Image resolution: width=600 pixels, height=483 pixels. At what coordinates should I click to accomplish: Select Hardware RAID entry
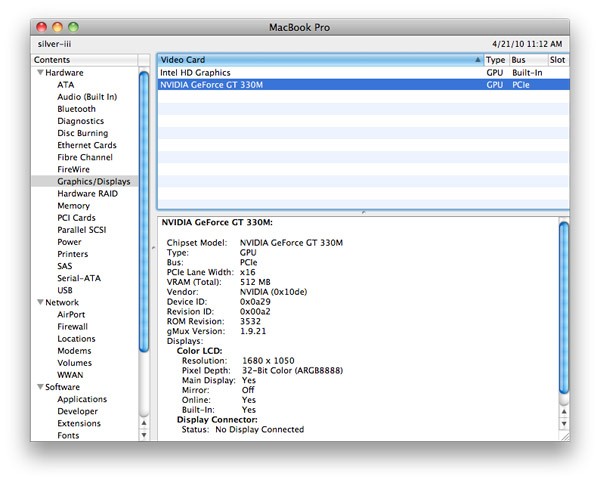(87, 194)
